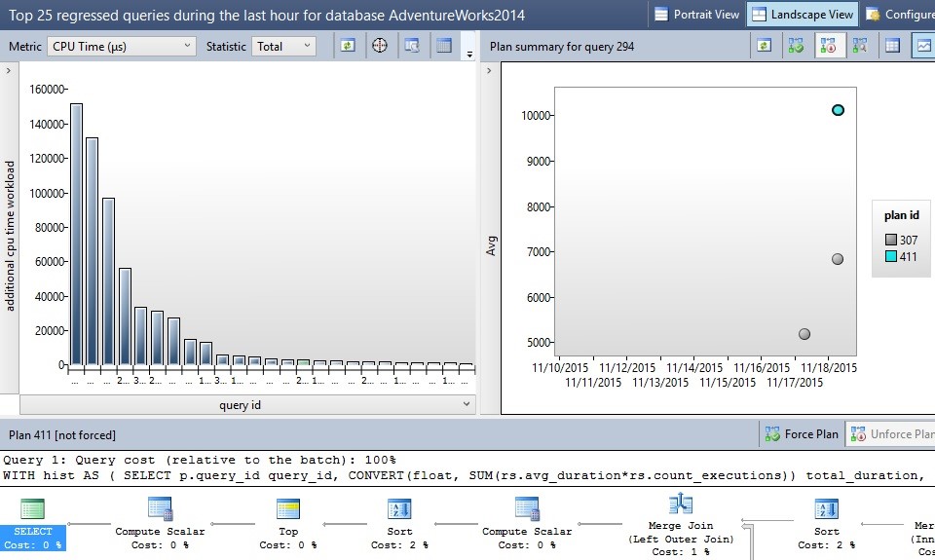
Task: Select the tallest bar in the chart
Action: tap(76, 234)
